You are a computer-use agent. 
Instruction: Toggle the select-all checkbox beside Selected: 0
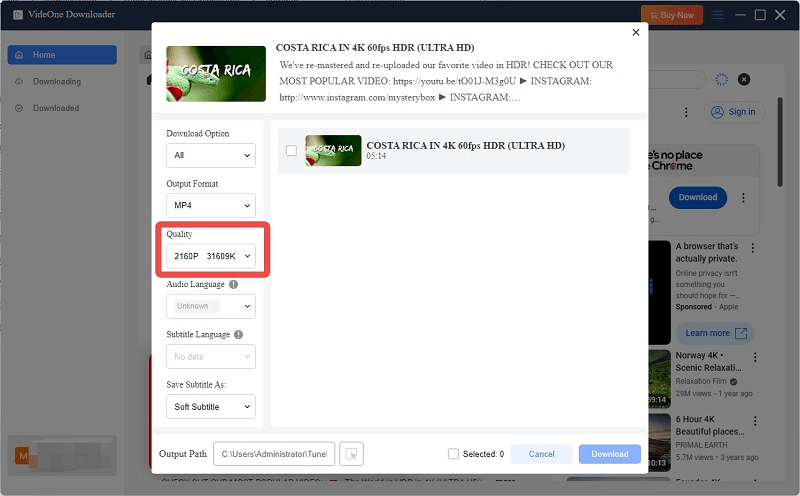point(454,454)
